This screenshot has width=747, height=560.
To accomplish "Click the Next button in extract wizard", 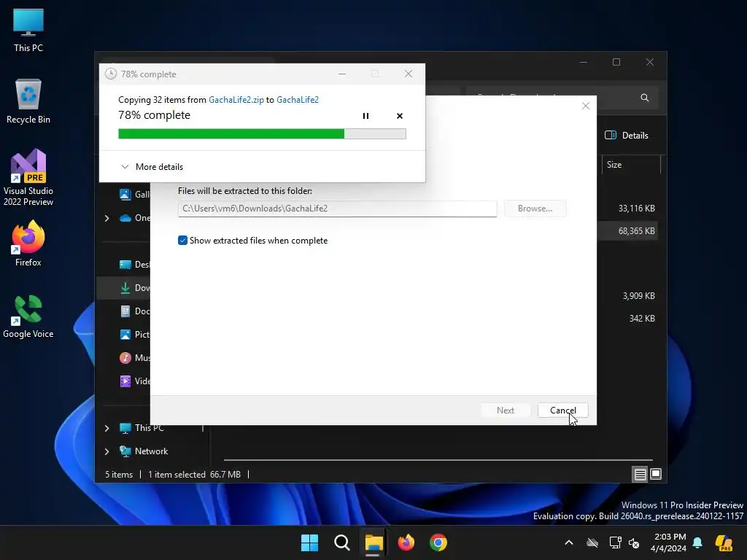I will 506,411.
